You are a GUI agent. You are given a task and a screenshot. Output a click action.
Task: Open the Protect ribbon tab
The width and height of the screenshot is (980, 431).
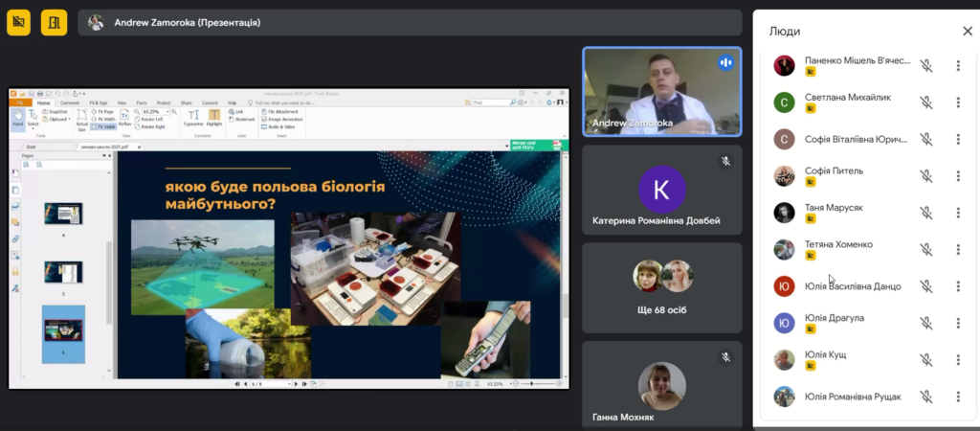click(x=164, y=102)
